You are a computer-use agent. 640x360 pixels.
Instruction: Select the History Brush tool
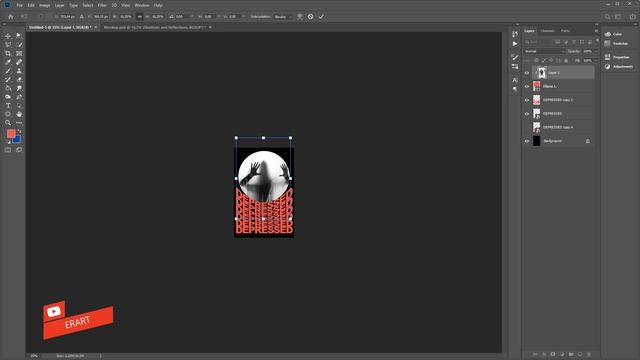point(8,80)
